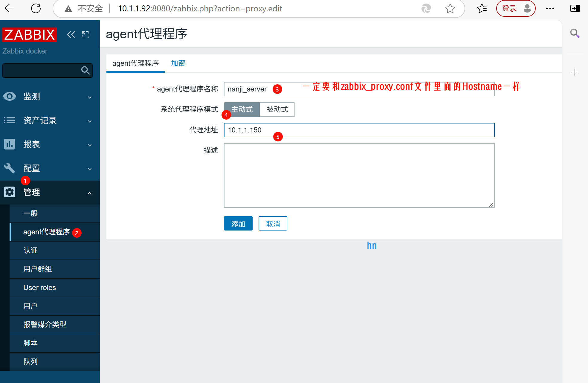Click the 报表 bar chart icon
The height and width of the screenshot is (383, 588).
point(10,144)
